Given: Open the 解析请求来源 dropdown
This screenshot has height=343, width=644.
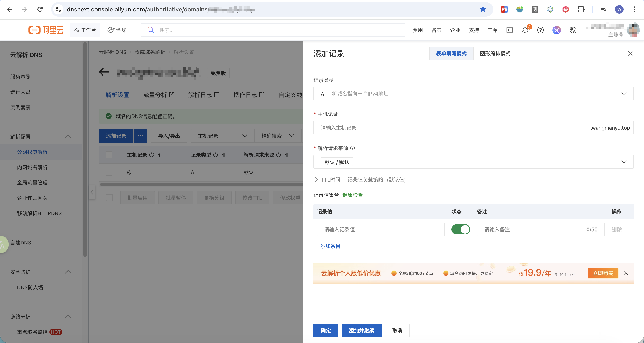Looking at the screenshot, I should (473, 162).
